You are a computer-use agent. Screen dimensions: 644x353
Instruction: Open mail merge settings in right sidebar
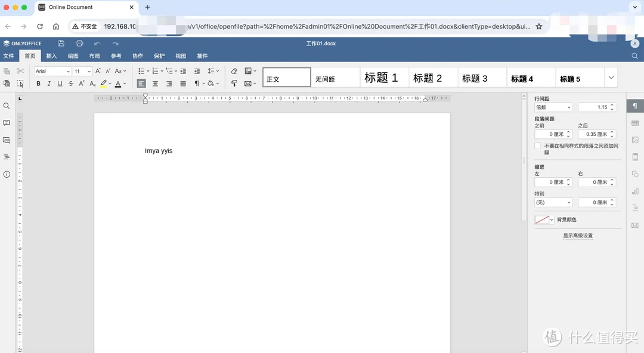635,225
